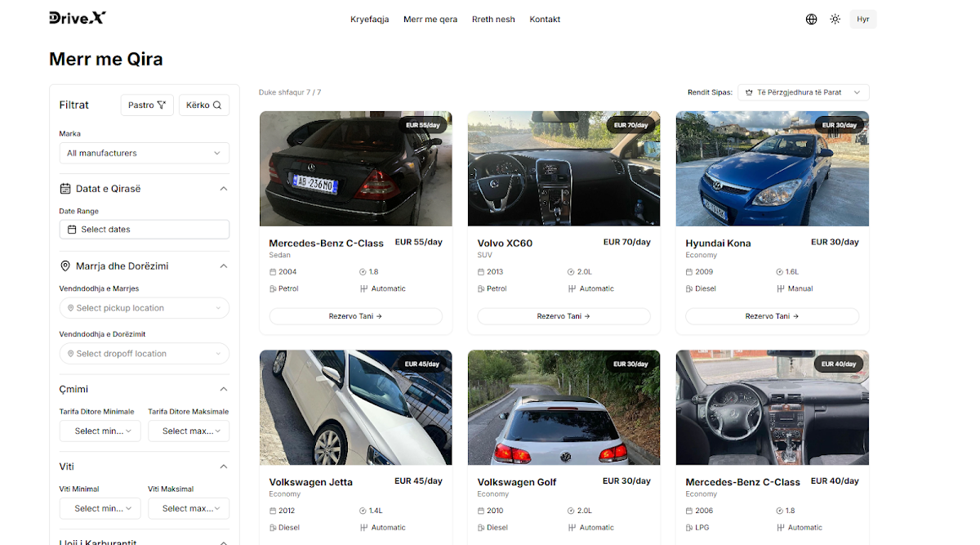The height and width of the screenshot is (545, 980).
Task: Click the calendar icon next to 2010
Action: click(x=481, y=511)
